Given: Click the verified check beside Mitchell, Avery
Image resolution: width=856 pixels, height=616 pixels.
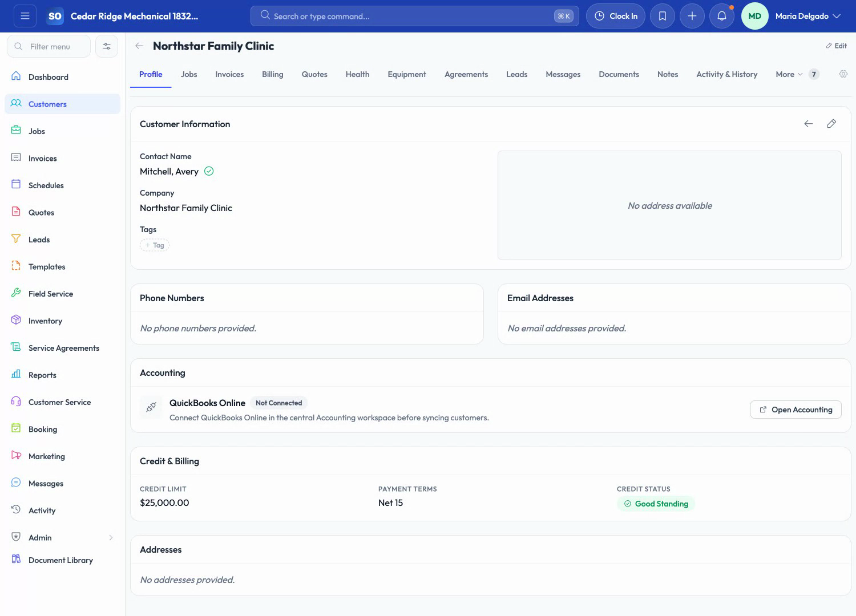Looking at the screenshot, I should 209,171.
